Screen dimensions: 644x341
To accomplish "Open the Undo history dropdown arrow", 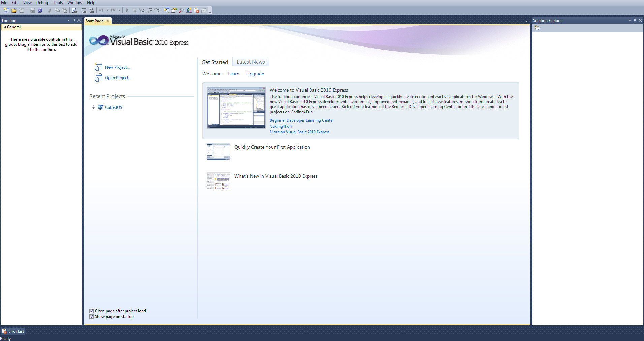I will (107, 10).
